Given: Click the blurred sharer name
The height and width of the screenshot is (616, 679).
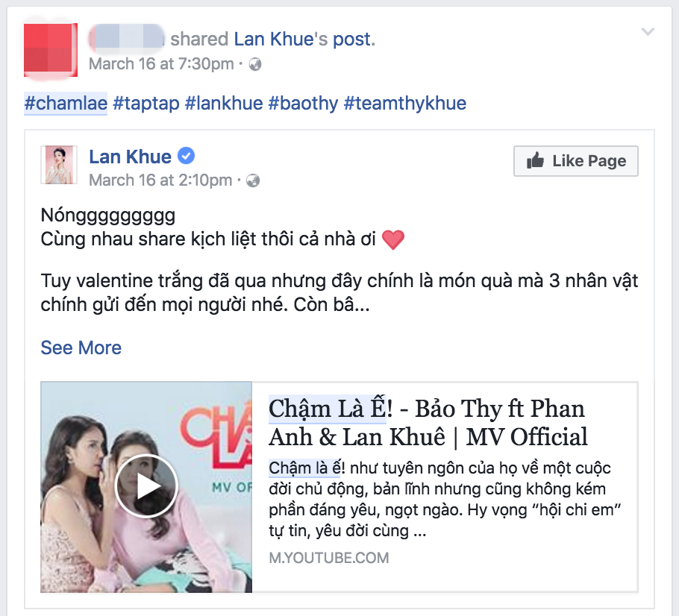Looking at the screenshot, I should 126,39.
